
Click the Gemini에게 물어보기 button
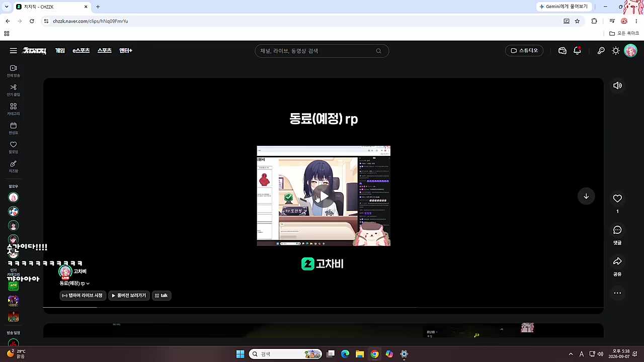563,7
